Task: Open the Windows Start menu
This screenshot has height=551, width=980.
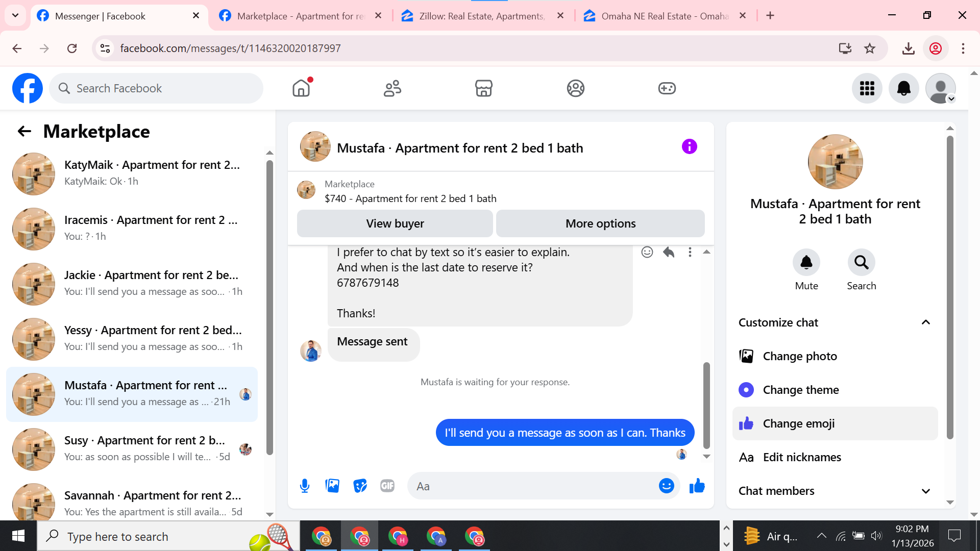Action: click(x=18, y=536)
